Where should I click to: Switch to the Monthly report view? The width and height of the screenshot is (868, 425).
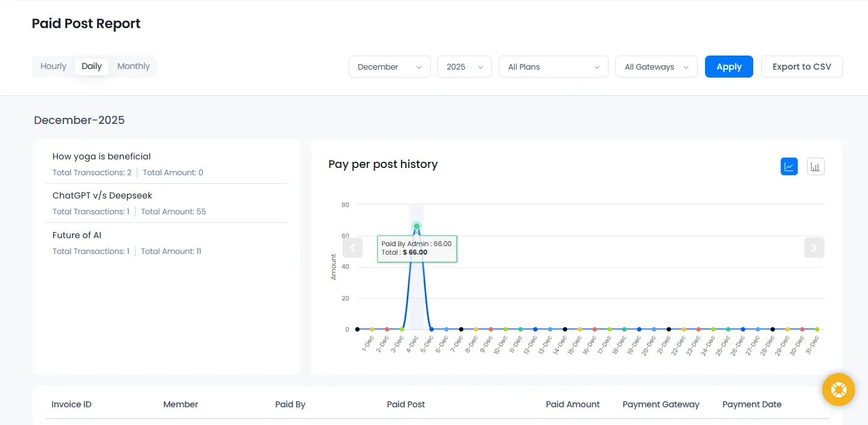pos(133,66)
